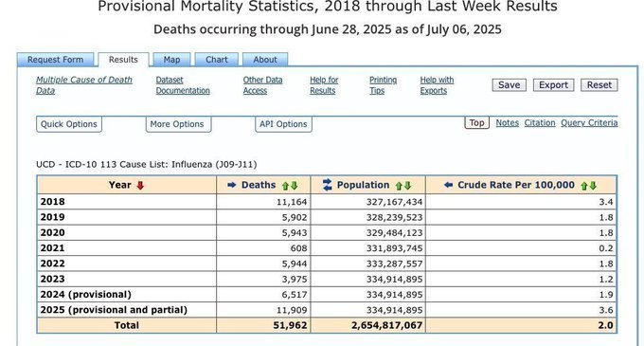Click the Save button
The height and width of the screenshot is (346, 644).
coord(510,85)
